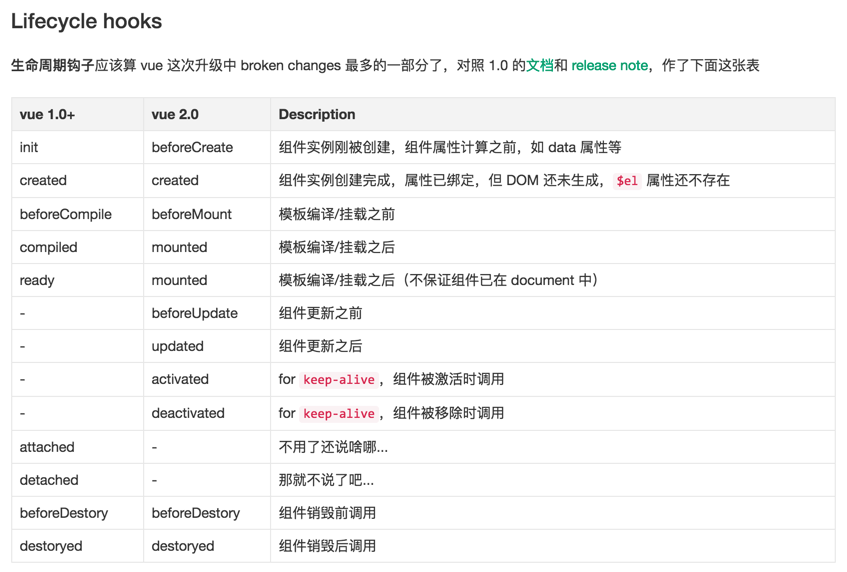Select the beforeMount cell
Image resolution: width=847 pixels, height=572 pixels.
pyautogui.click(x=192, y=214)
